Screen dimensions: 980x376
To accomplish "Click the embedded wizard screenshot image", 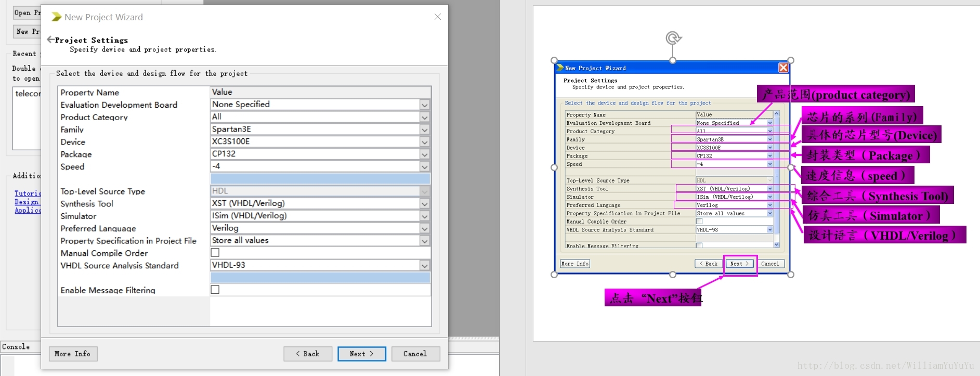I will (x=672, y=167).
